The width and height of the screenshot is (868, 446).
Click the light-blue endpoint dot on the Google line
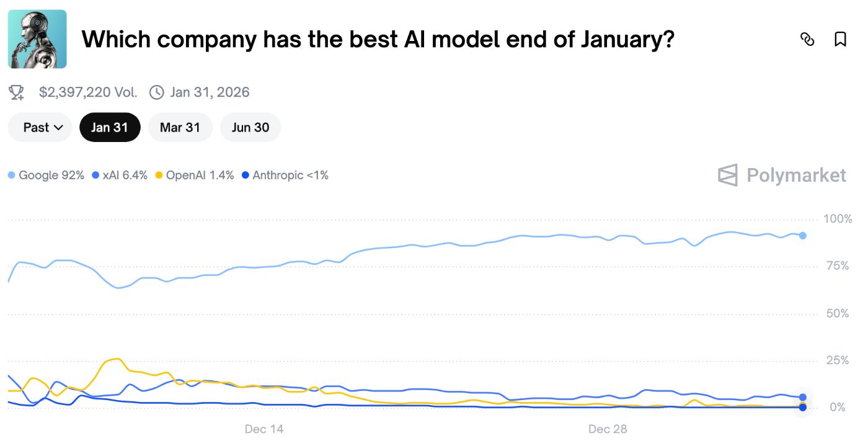803,236
